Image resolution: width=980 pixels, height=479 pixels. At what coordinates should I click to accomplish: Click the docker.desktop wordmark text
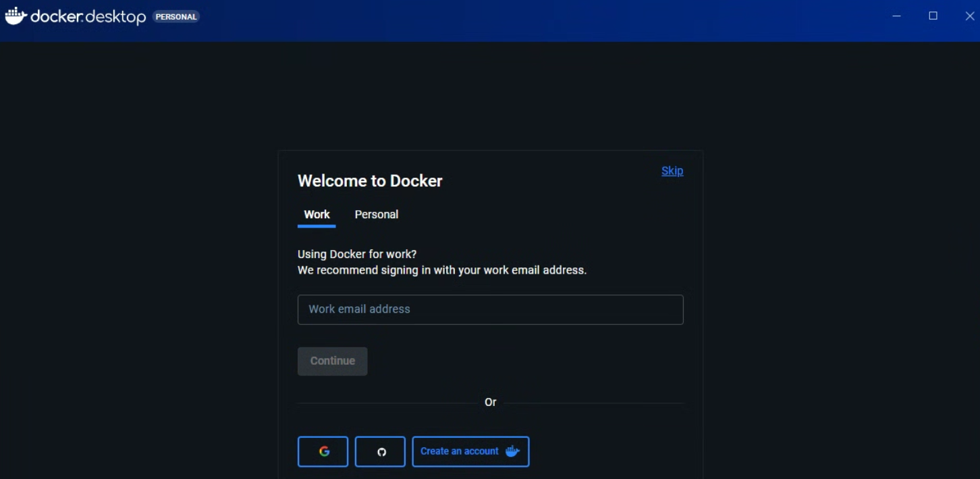88,17
